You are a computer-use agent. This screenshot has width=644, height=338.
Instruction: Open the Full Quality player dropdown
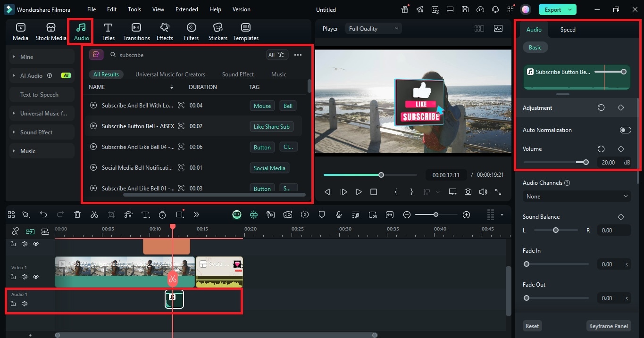373,28
